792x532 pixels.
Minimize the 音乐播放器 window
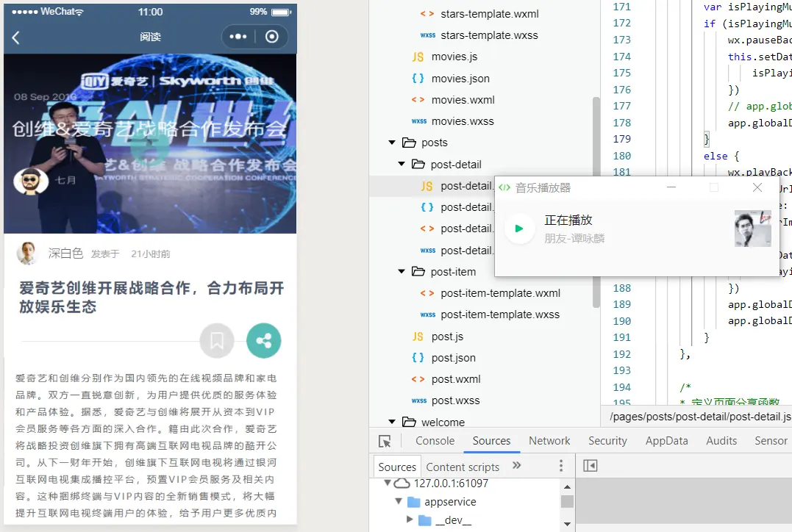(671, 187)
